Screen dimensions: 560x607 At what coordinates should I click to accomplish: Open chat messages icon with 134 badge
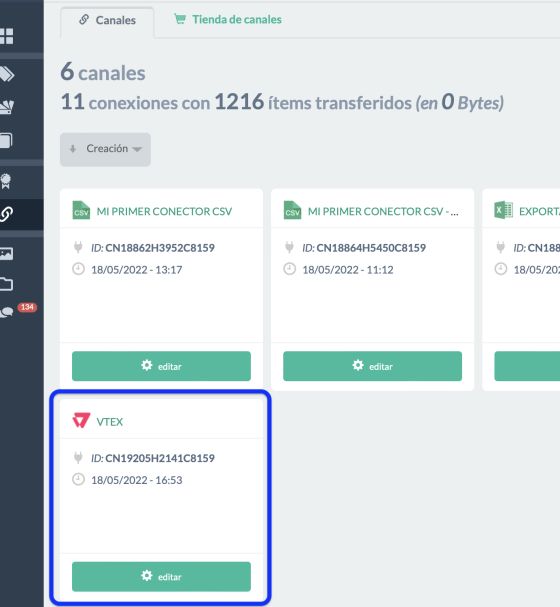point(7,312)
